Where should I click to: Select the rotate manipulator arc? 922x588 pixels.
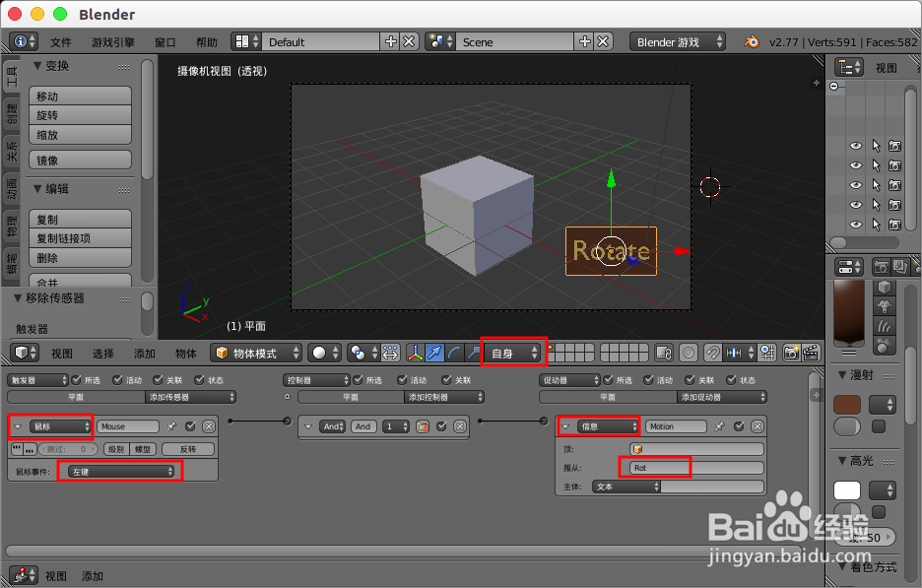[454, 353]
